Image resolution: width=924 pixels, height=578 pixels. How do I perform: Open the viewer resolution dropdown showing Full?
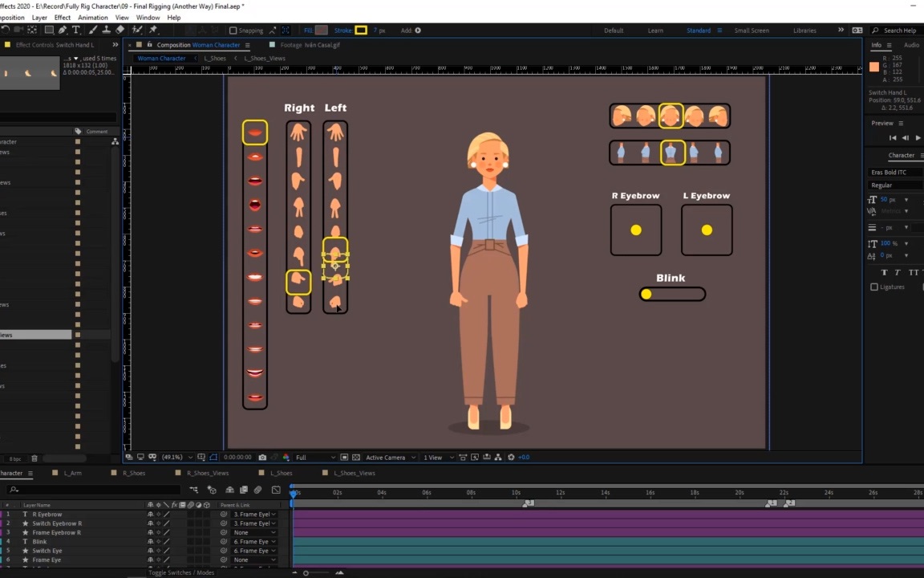click(314, 458)
